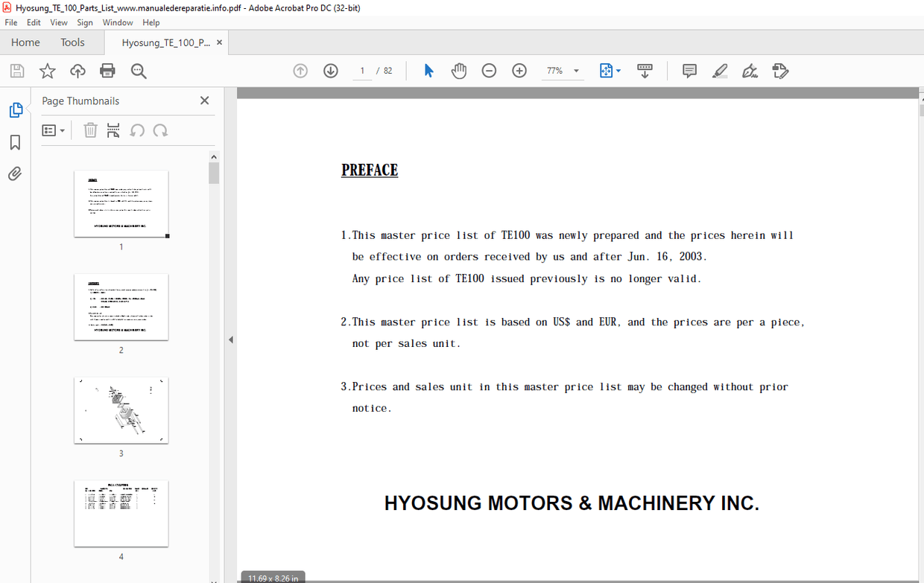Select the Hand tool

click(459, 70)
